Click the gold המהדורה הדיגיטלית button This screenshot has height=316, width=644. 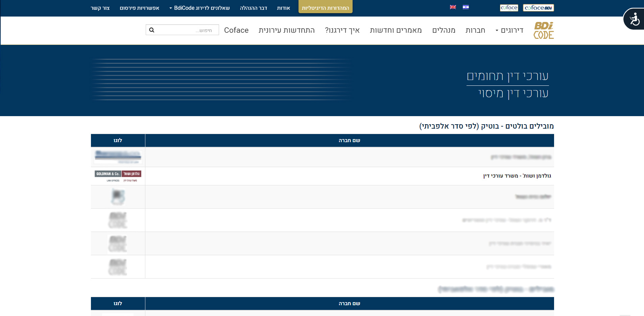click(x=325, y=7)
